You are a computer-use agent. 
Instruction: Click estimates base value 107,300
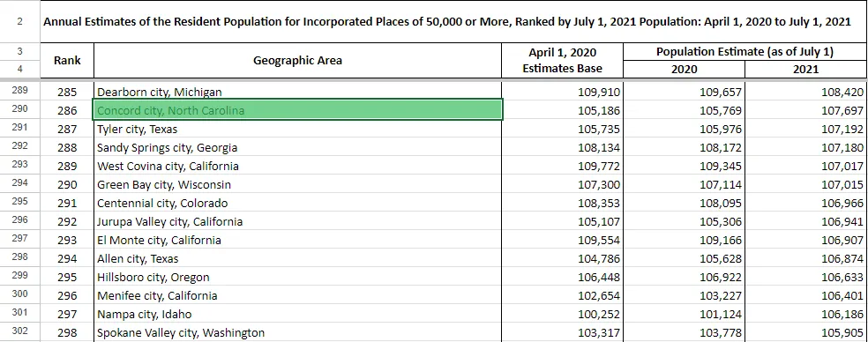coord(563,184)
